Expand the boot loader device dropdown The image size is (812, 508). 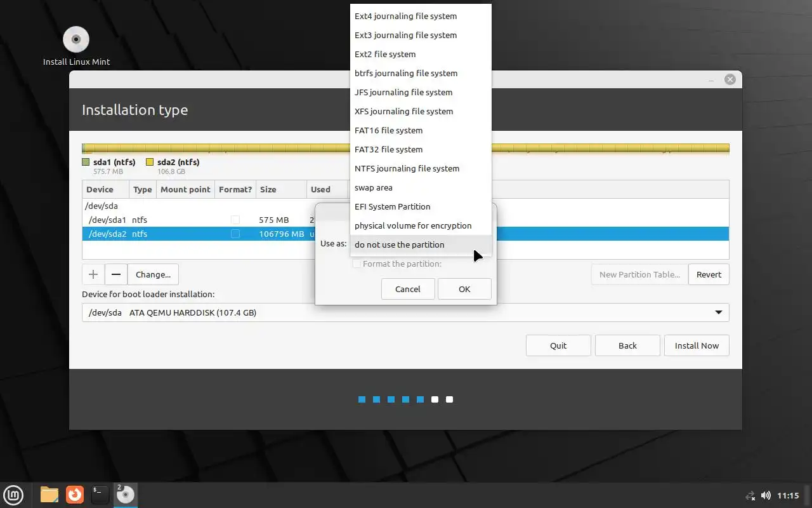tap(719, 312)
